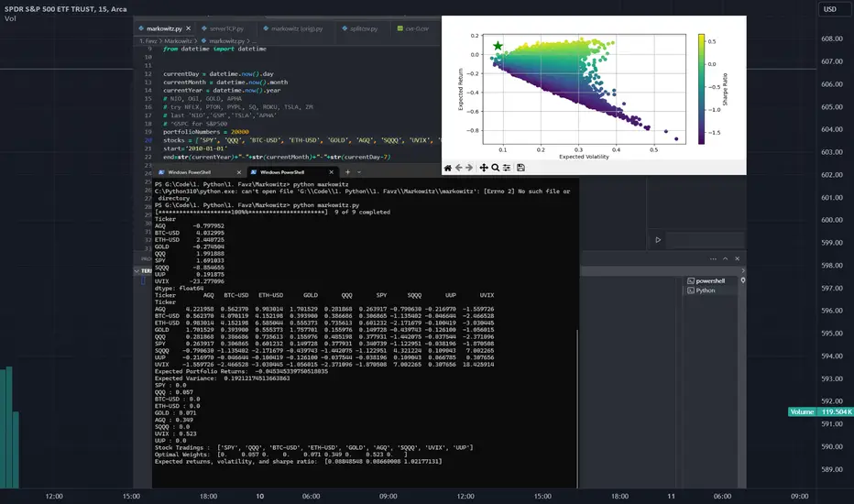Select the powershell terminal in list
Screen dimensions: 854x504
(710, 281)
